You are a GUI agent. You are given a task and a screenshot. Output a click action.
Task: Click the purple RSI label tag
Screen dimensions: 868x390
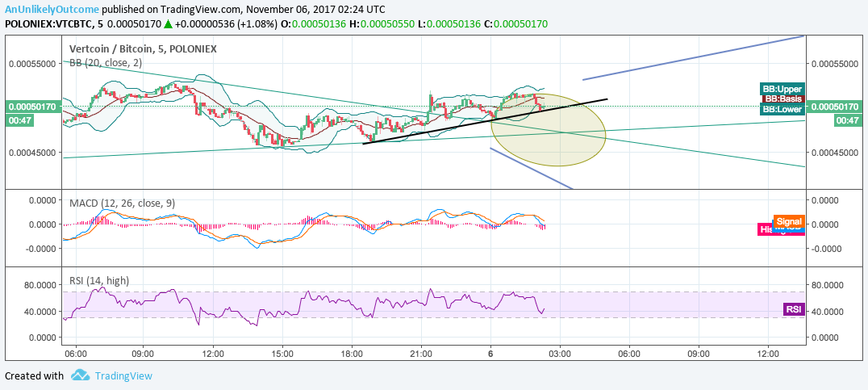[793, 310]
